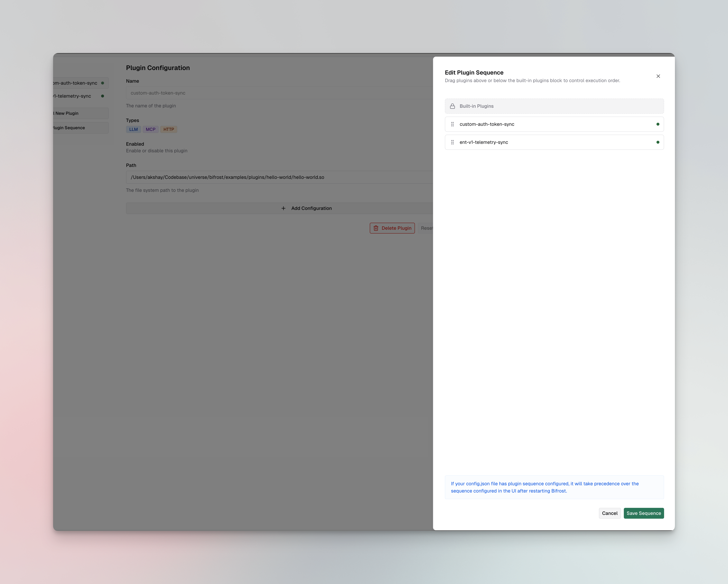Close the Edit Plugin Sequence dialog
The height and width of the screenshot is (584, 728).
point(658,76)
